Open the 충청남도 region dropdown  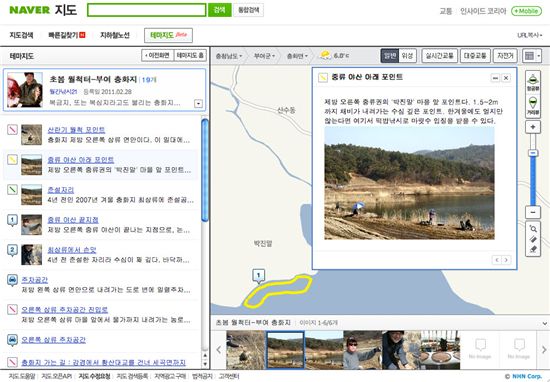(x=228, y=56)
